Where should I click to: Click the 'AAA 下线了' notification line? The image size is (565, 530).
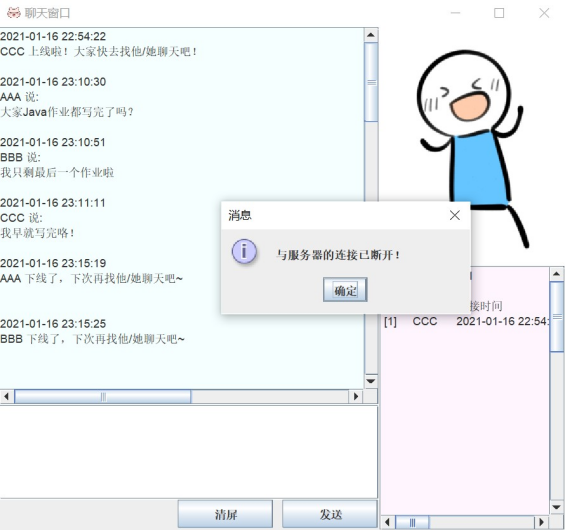[92, 279]
